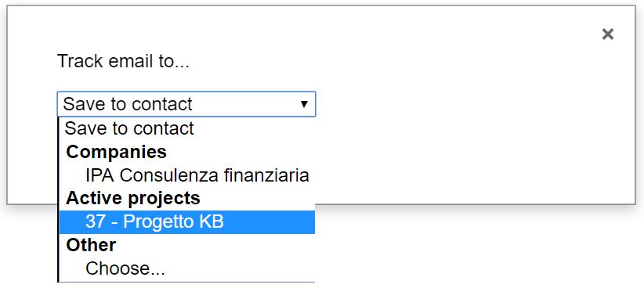
Task: Click the black triangle beside Save to contact
Action: pyautogui.click(x=304, y=104)
